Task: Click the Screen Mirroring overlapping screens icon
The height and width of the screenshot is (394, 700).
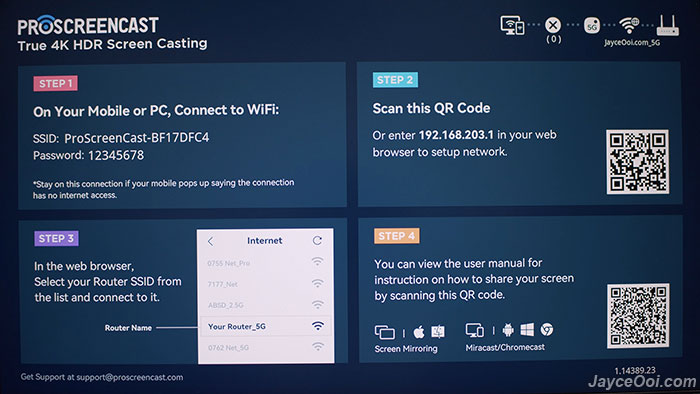Action: [x=384, y=332]
